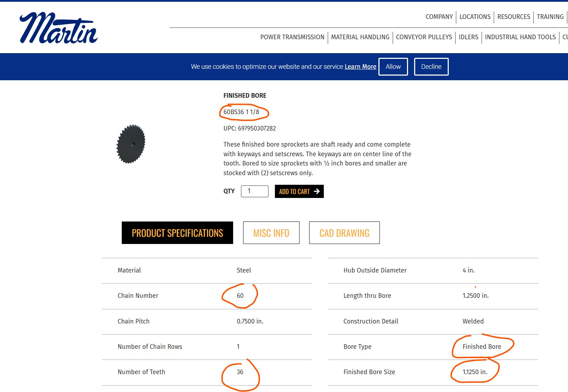Allow cookies on the banner
This screenshot has height=392, width=568.
point(393,67)
